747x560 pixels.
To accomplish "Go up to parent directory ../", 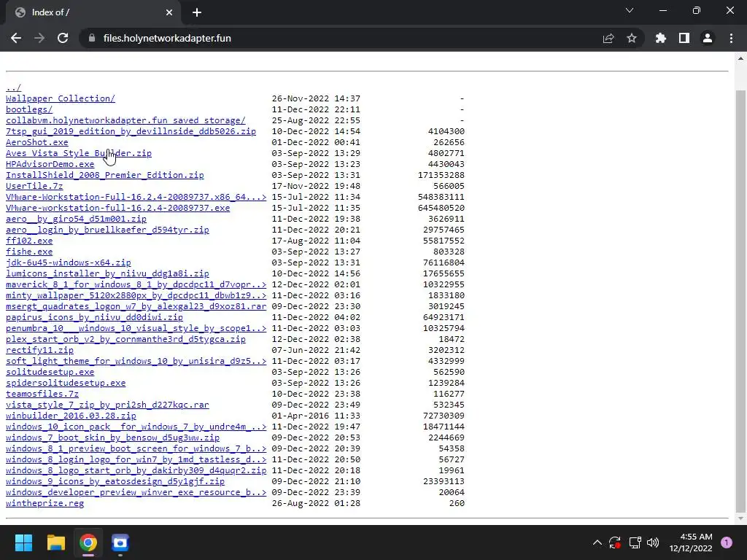I will (13, 87).
